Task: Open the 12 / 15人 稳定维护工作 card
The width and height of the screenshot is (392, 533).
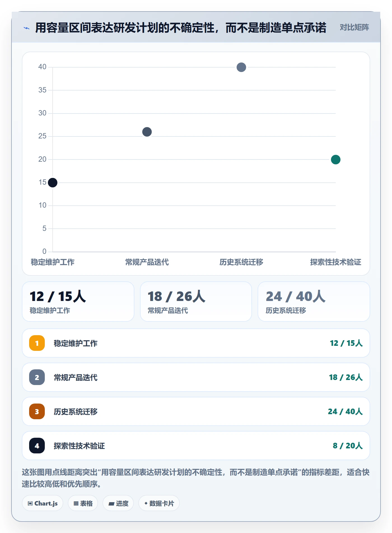Action: point(78,302)
